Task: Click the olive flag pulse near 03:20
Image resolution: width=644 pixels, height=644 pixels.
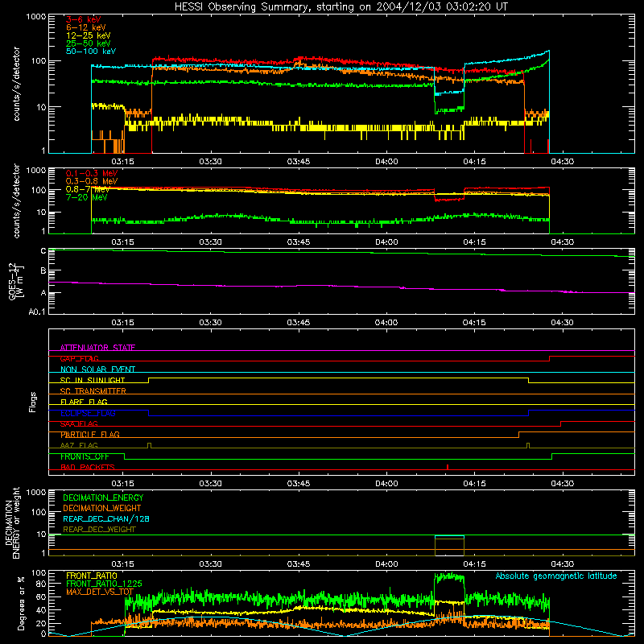Action: [x=150, y=446]
